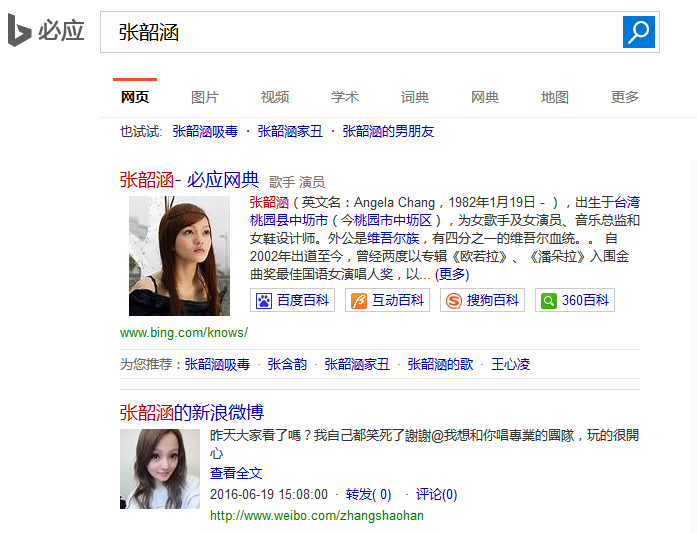Open the 互动百科 button
The width and height of the screenshot is (697, 533).
tap(387, 300)
